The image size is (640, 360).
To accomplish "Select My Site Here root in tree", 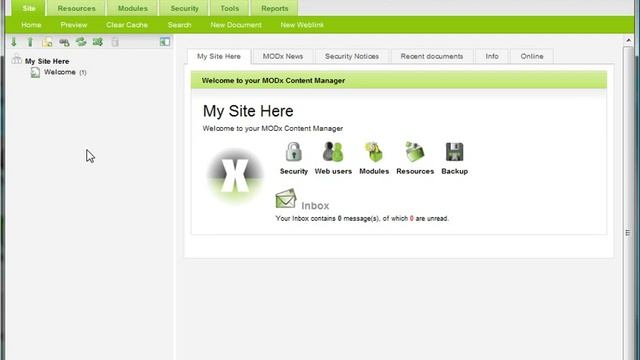I will tap(47, 61).
